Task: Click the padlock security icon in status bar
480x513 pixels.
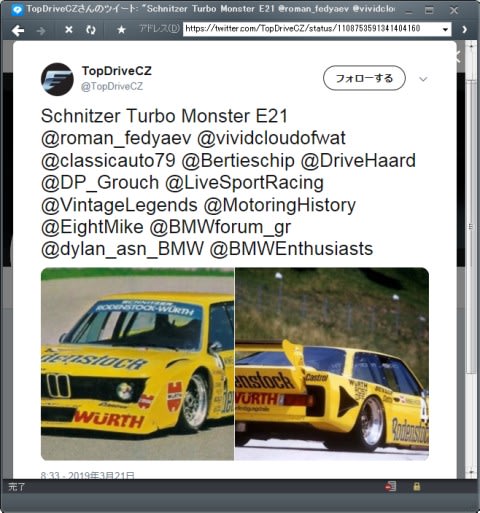Action: 416,487
